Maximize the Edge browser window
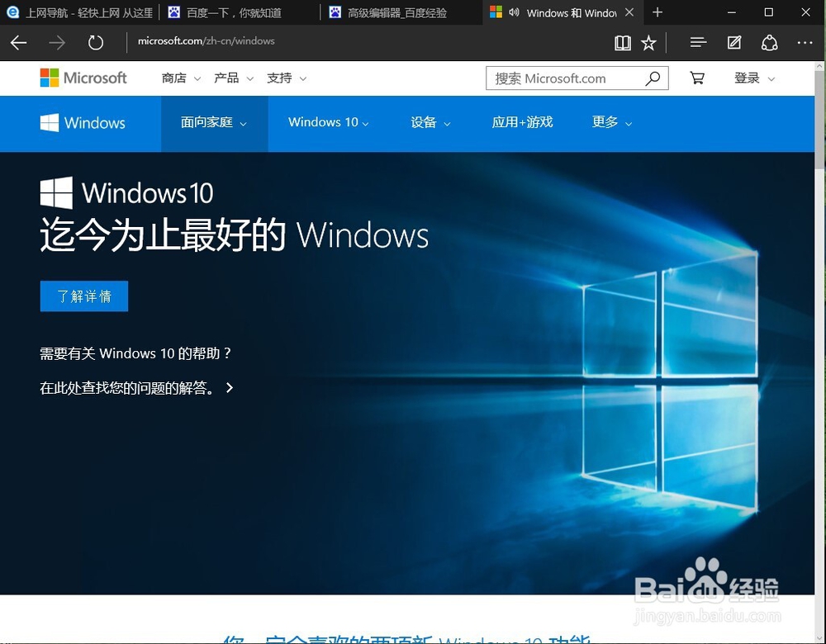 pyautogui.click(x=768, y=12)
